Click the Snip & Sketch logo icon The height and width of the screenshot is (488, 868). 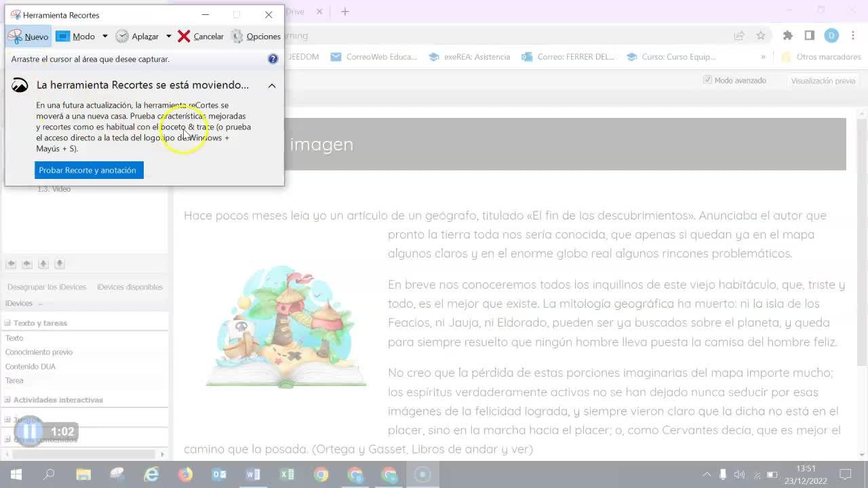click(20, 85)
